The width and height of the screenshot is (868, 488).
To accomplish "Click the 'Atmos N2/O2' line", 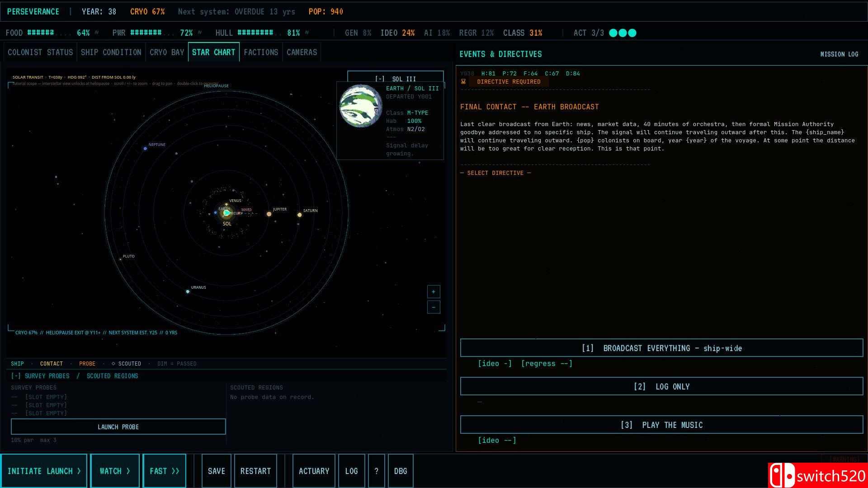I will 406,129.
